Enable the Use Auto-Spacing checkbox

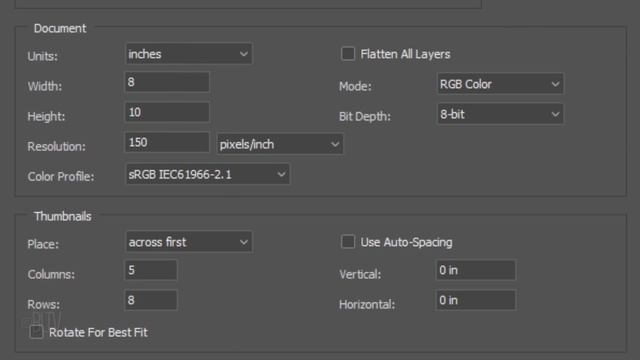point(348,242)
